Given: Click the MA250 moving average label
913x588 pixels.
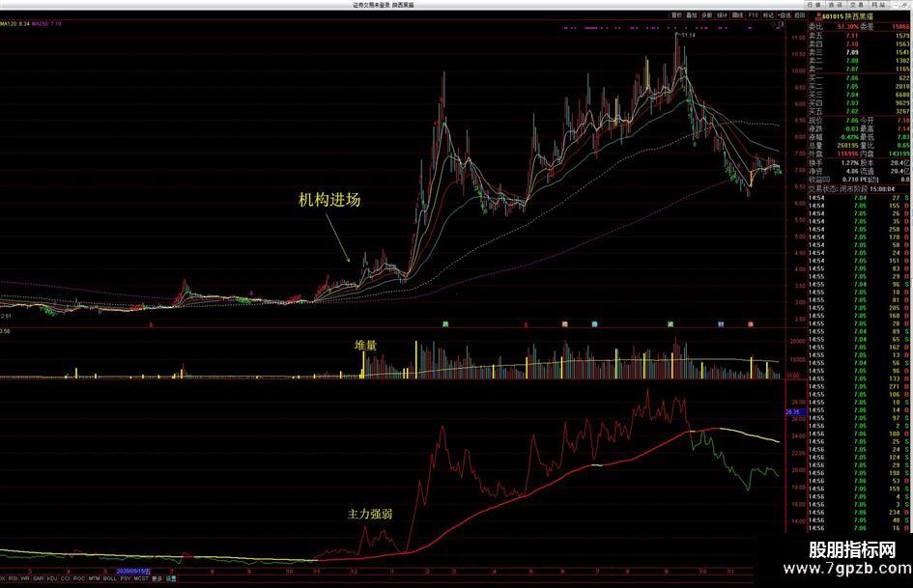Looking at the screenshot, I should (x=46, y=24).
